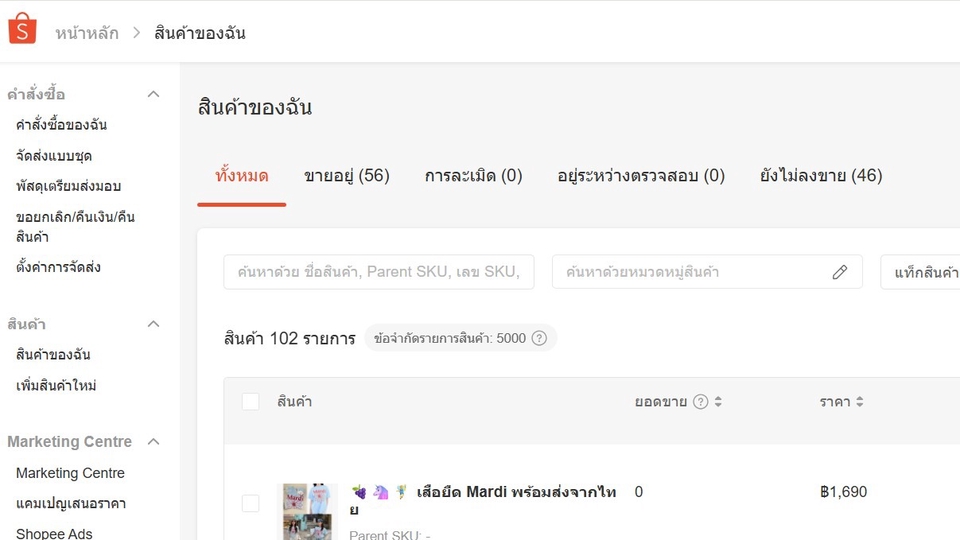960x540 pixels.
Task: Collapse the คำสั่งซื้อ sidebar section
Action: point(154,94)
